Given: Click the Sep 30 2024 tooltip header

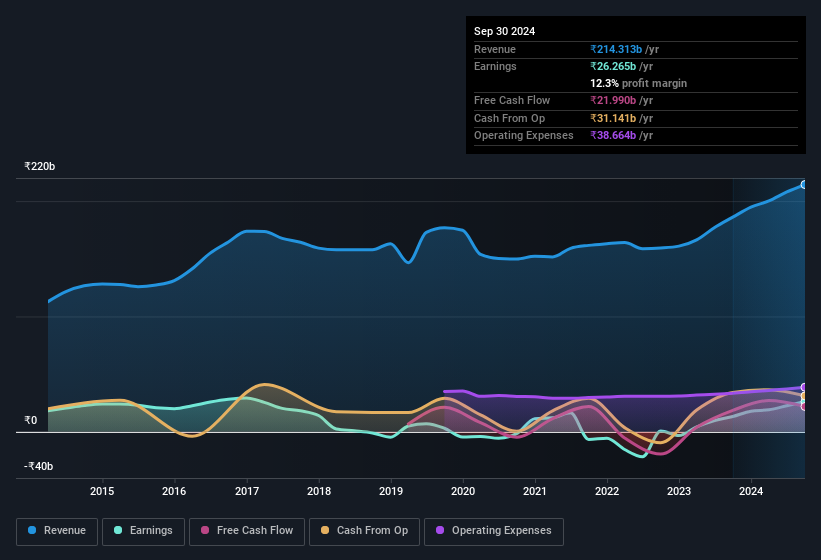Looking at the screenshot, I should point(504,31).
